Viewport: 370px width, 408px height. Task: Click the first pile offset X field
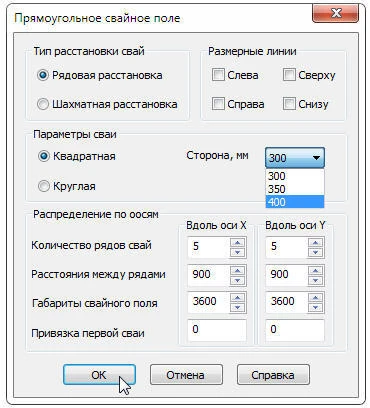coord(217,330)
